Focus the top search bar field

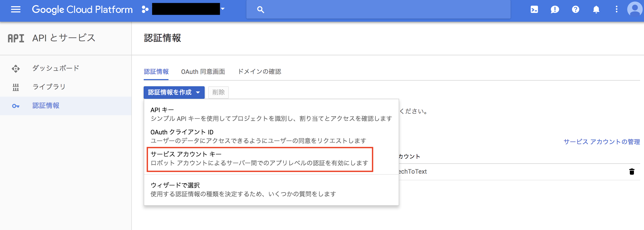point(378,10)
